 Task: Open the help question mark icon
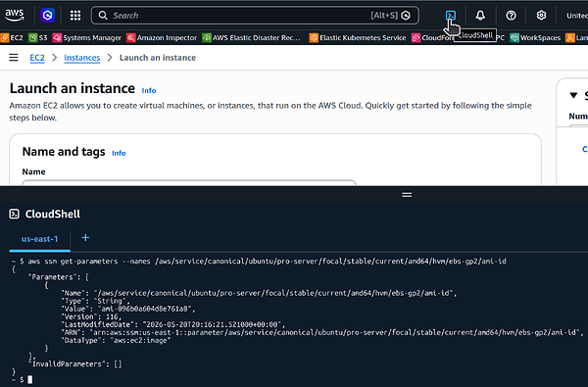pyautogui.click(x=511, y=16)
